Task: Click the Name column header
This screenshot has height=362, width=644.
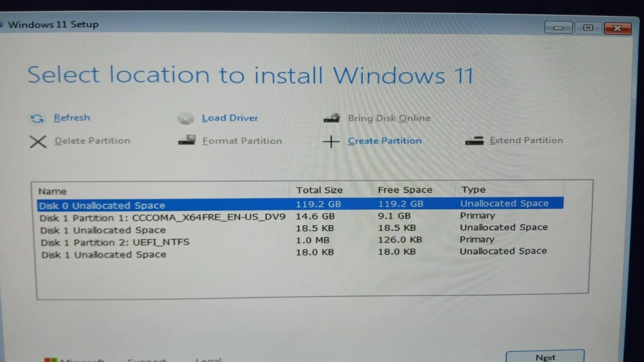Action: point(52,191)
